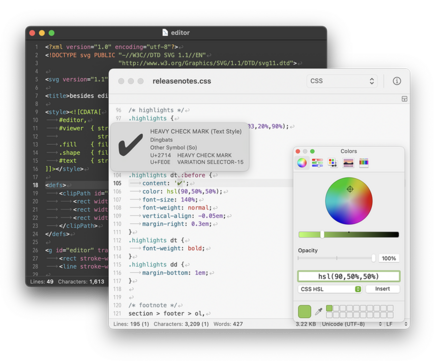Screen dimensions: 444x361
Task: Edit the 100% opacity value field
Action: 389,258
